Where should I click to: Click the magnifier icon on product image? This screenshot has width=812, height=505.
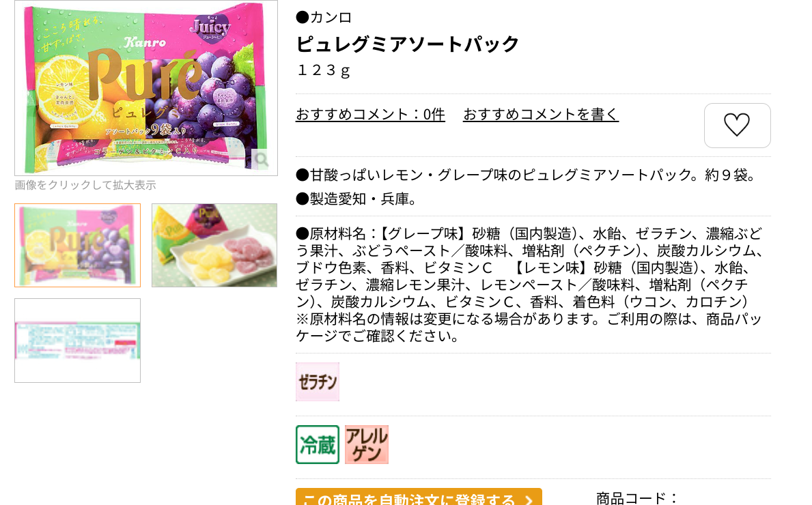tap(262, 160)
